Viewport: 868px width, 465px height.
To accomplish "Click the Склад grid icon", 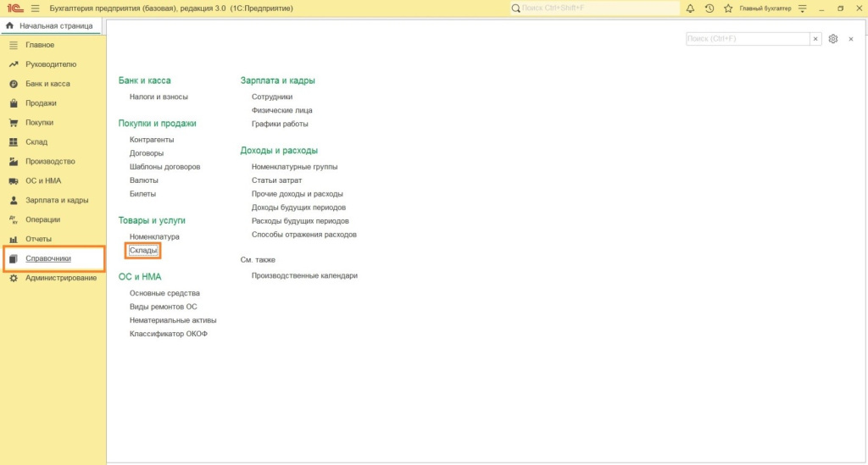I will pyautogui.click(x=14, y=141).
